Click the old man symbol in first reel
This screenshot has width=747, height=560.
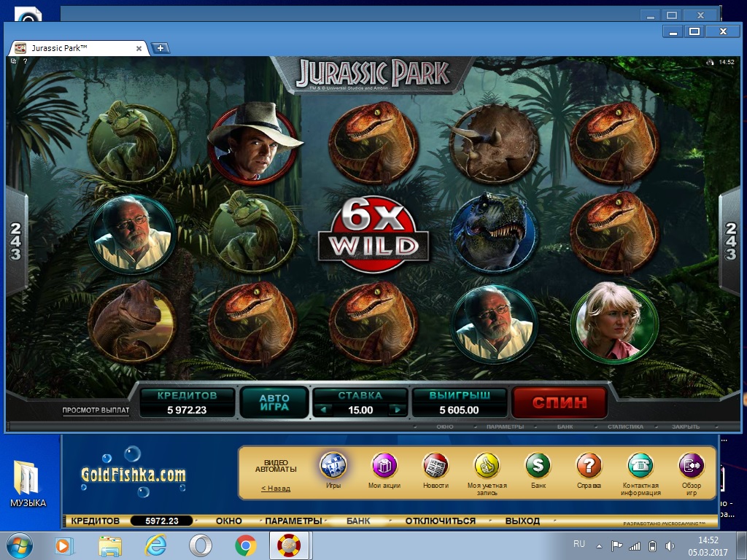coord(133,233)
